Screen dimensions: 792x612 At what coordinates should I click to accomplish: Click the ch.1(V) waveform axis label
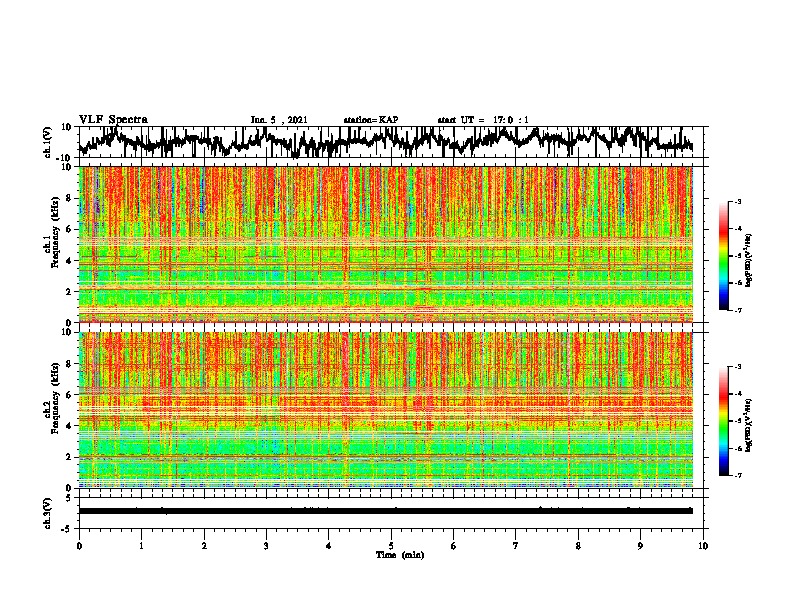(48, 142)
